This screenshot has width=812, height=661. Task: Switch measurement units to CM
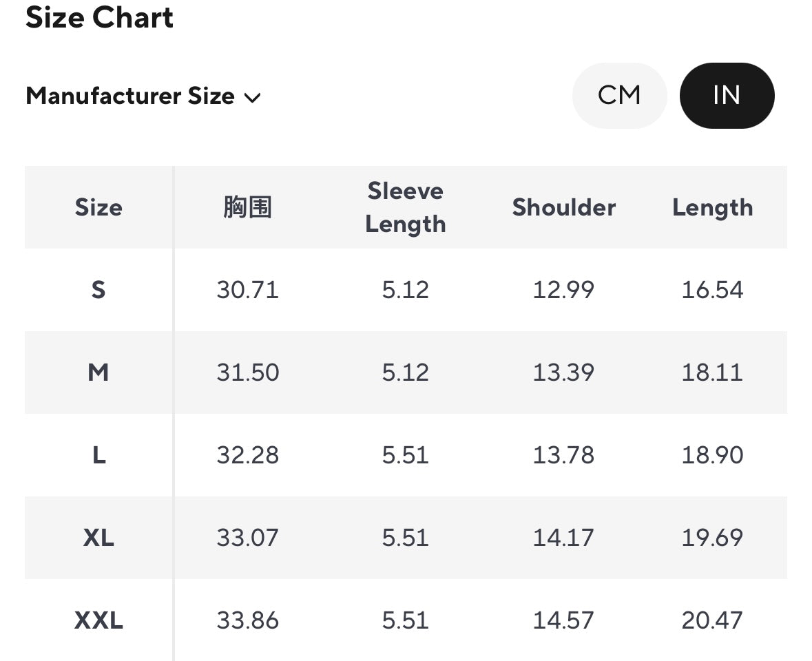(x=619, y=95)
